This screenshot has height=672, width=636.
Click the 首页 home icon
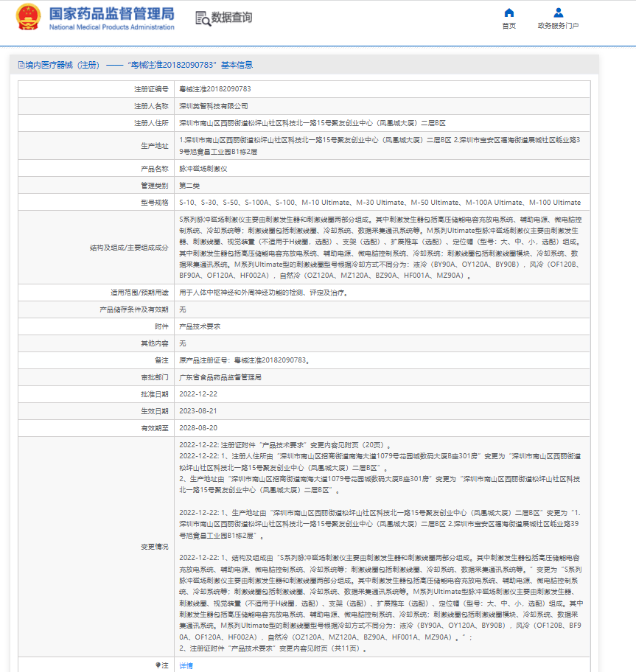pyautogui.click(x=509, y=12)
